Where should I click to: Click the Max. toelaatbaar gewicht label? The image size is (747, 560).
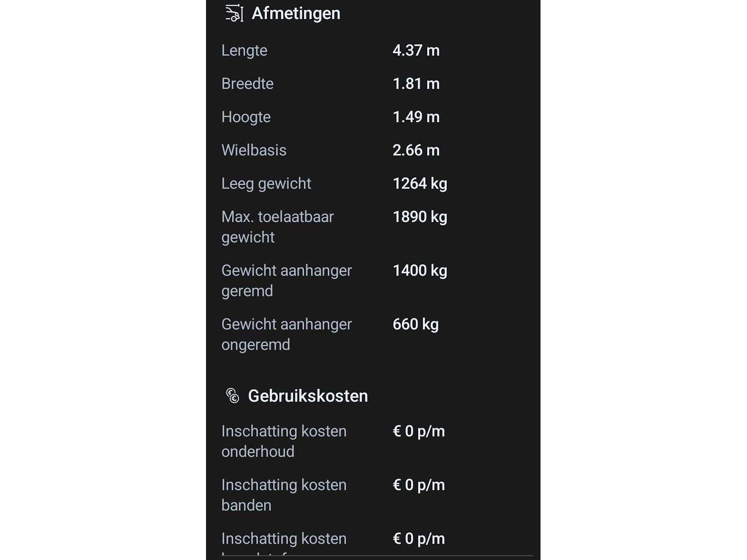pos(277,227)
